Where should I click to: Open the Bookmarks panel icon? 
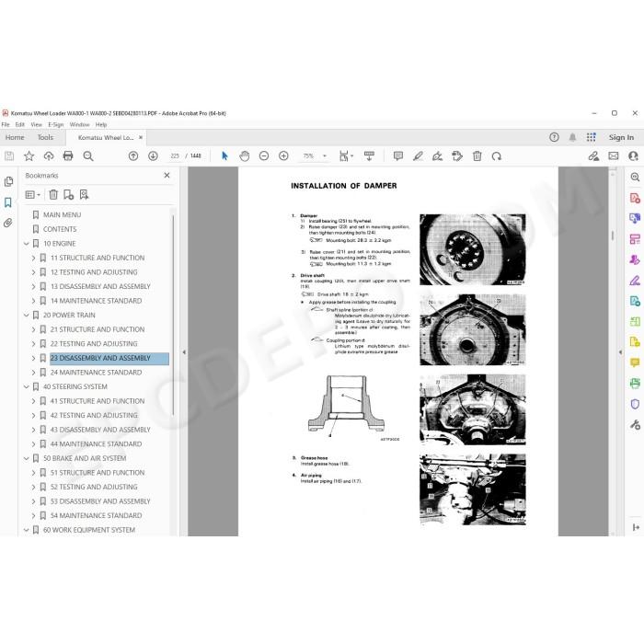click(x=8, y=202)
